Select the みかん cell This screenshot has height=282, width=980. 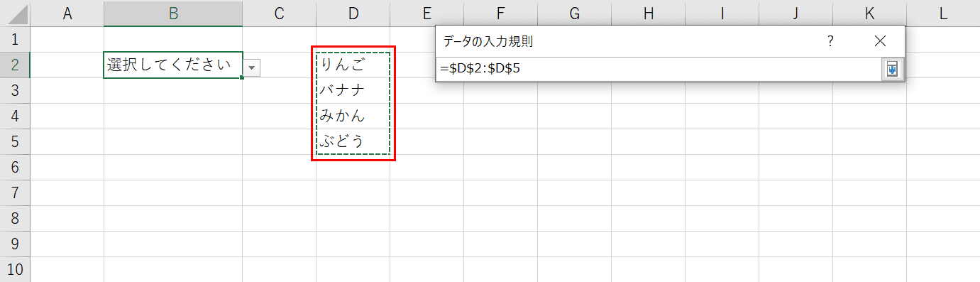point(353,116)
